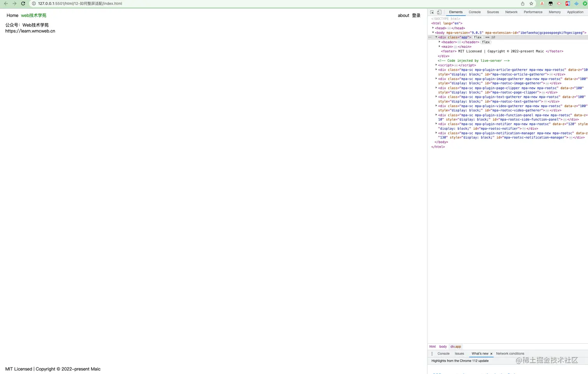Click the share icon in the address bar
The height and width of the screenshot is (374, 588).
tap(523, 3)
